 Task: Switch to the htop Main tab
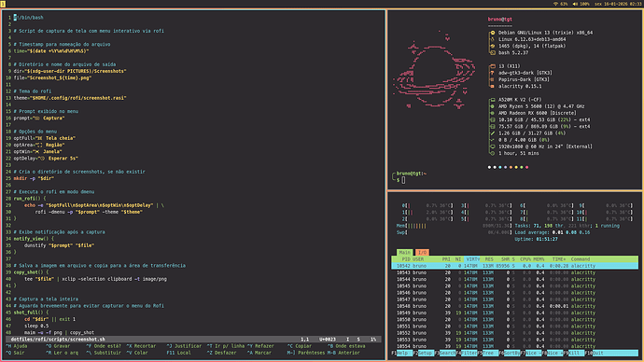405,253
